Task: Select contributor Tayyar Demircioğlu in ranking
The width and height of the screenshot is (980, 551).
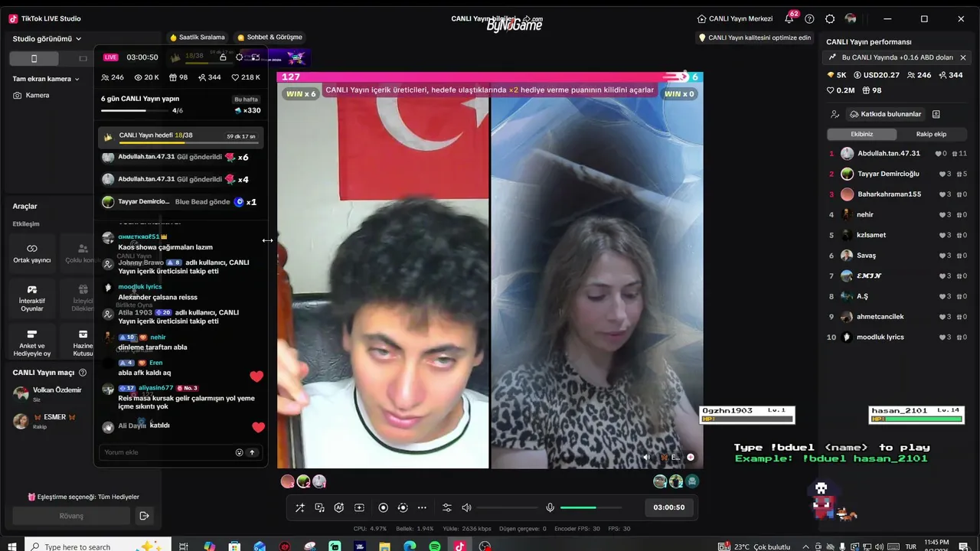Action: coord(897,174)
